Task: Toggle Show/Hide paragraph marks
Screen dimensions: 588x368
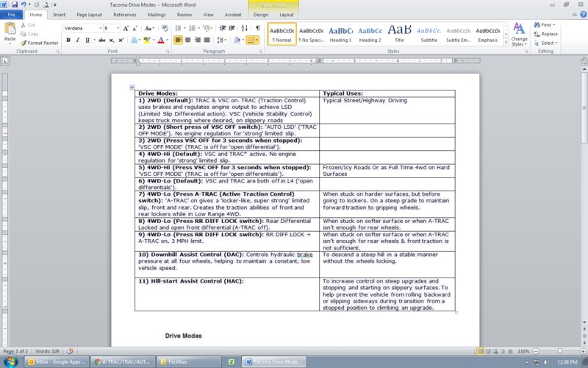Action: coord(258,28)
